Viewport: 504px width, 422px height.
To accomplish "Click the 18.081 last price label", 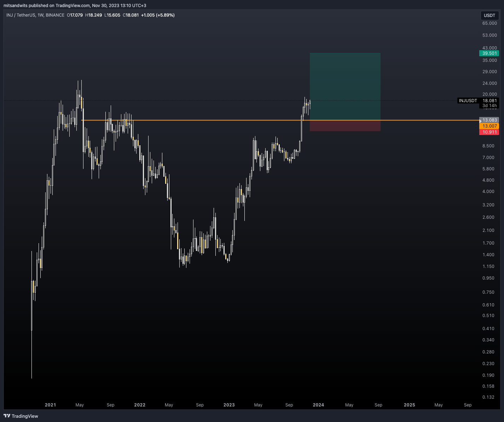I will [489, 101].
